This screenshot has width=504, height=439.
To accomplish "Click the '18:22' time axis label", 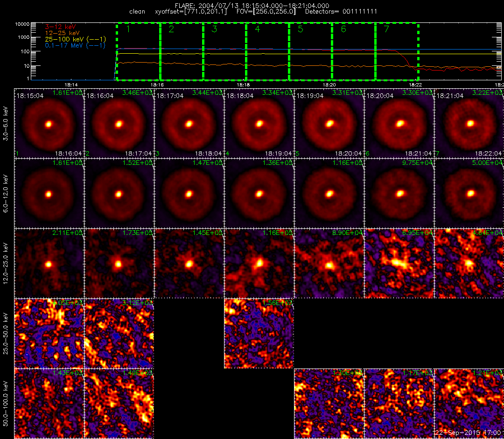I will (x=415, y=85).
